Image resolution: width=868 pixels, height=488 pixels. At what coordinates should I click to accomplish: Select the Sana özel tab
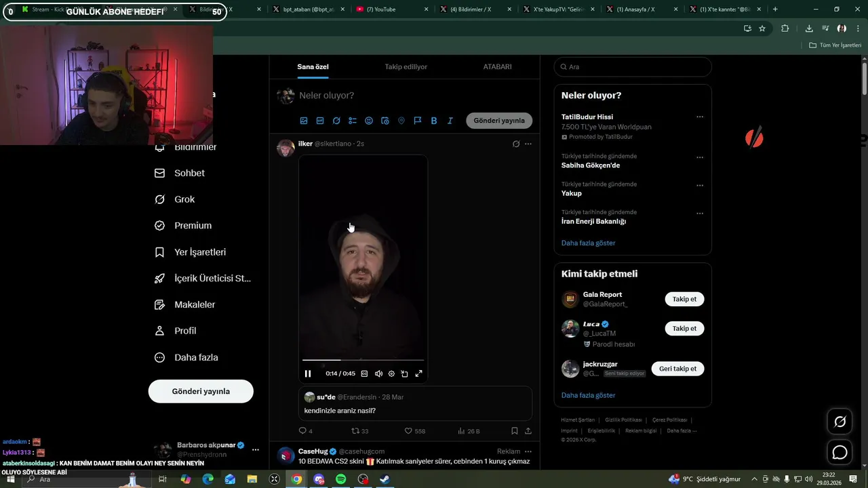point(313,66)
